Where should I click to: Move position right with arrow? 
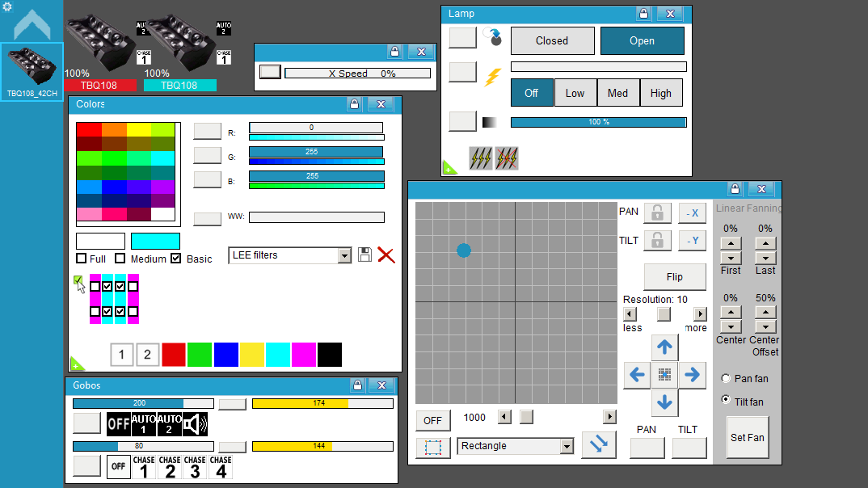tap(692, 375)
